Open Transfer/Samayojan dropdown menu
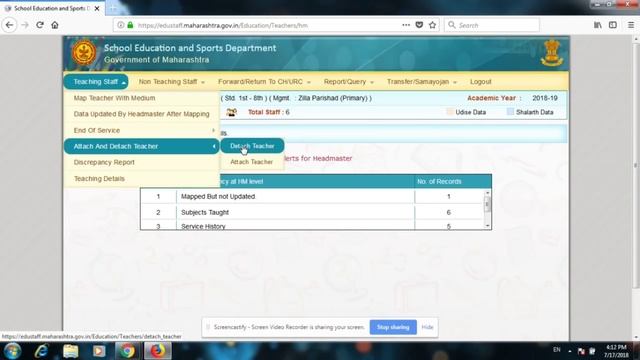The height and width of the screenshot is (360, 640). click(x=422, y=82)
